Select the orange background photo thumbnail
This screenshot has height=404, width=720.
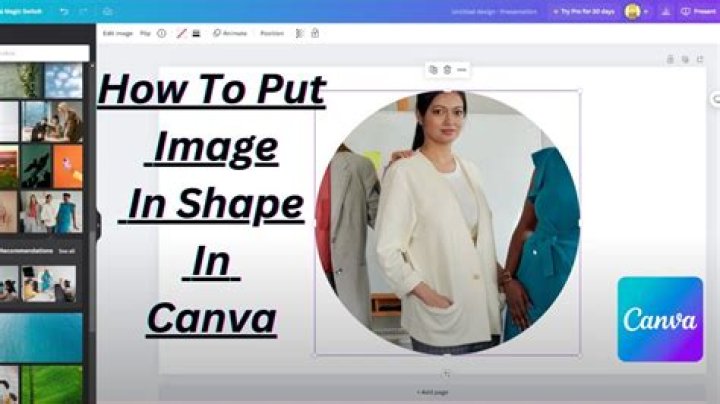tap(68, 167)
